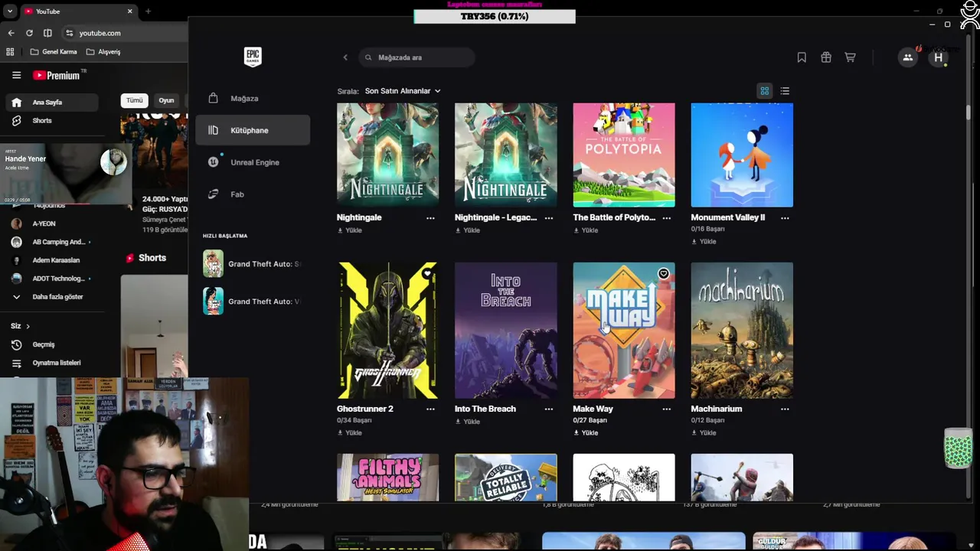This screenshot has width=980, height=551.
Task: Focus the 'Mağazada ara' search field
Action: 416,57
